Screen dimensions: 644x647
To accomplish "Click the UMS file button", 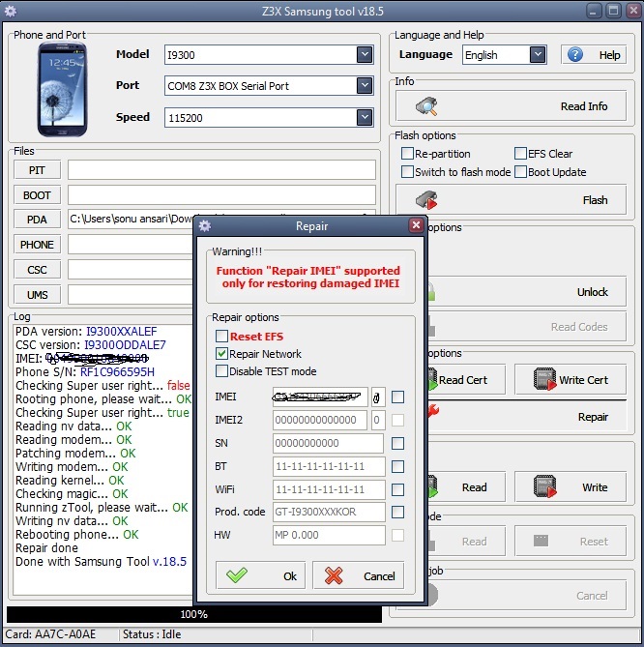I will point(37,295).
